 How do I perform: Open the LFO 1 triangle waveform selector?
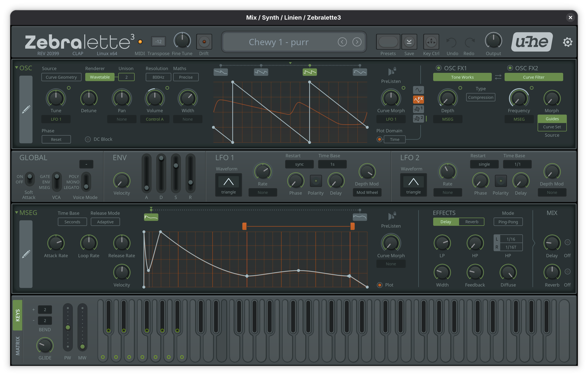tap(228, 185)
